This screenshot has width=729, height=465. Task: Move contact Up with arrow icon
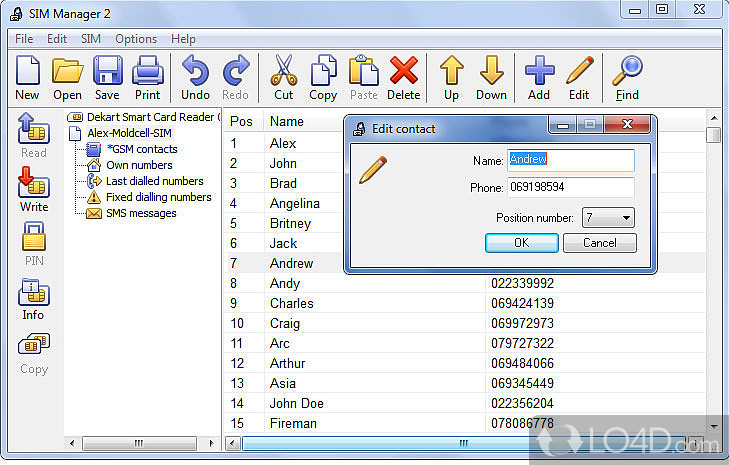[452, 72]
